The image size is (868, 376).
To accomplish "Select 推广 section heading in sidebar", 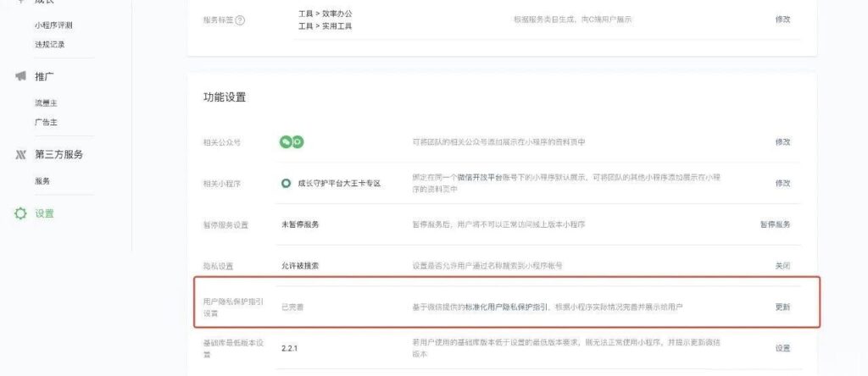I will click(44, 76).
